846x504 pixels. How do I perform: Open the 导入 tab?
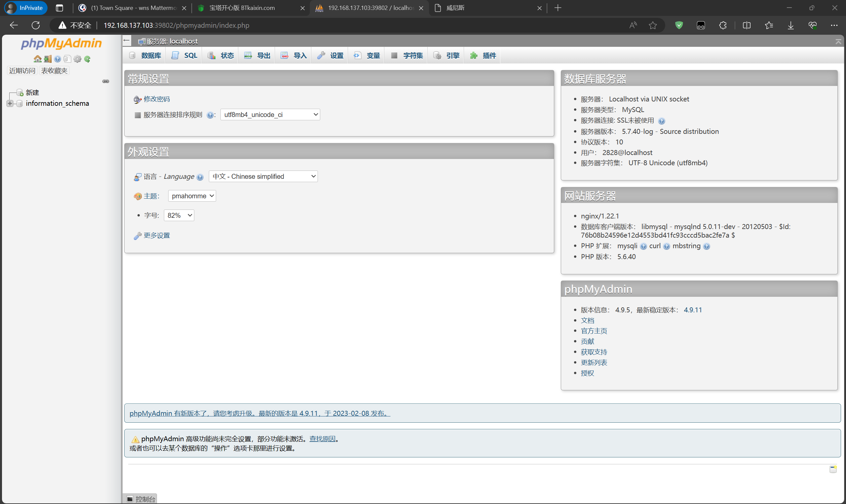[x=293, y=56]
